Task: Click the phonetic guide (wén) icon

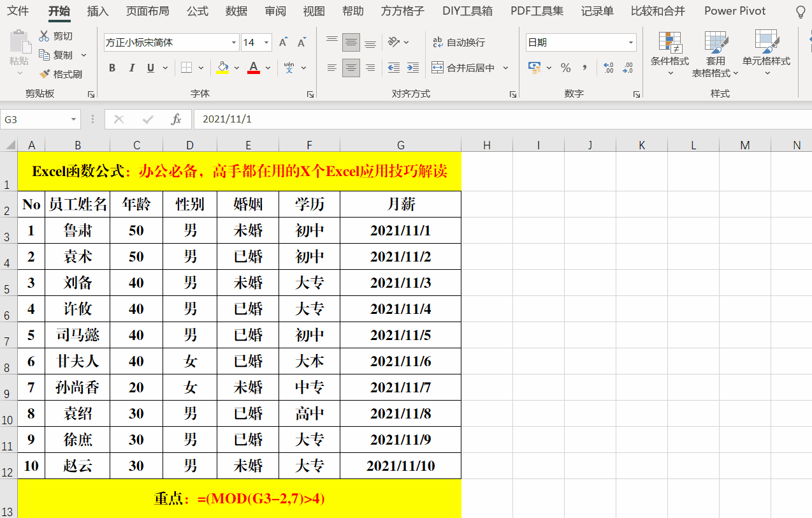Action: point(289,68)
